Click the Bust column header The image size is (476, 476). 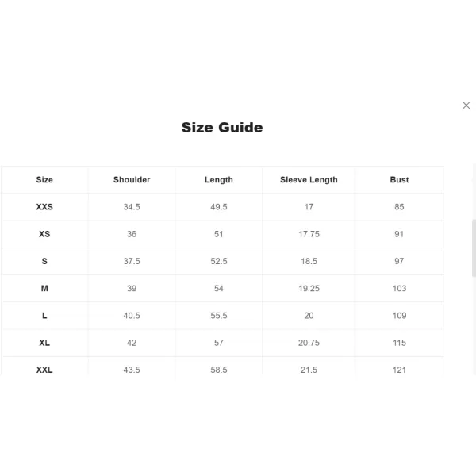pyautogui.click(x=399, y=180)
